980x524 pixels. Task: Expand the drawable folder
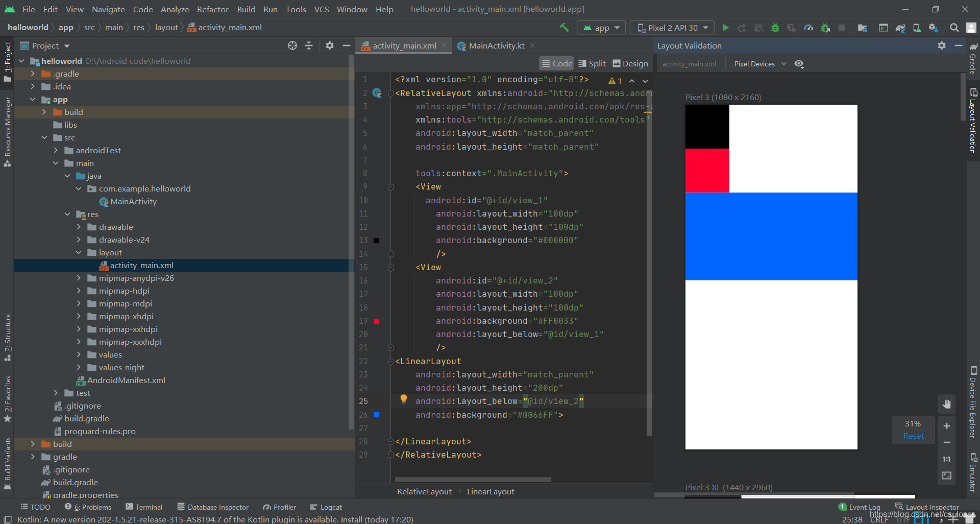79,227
